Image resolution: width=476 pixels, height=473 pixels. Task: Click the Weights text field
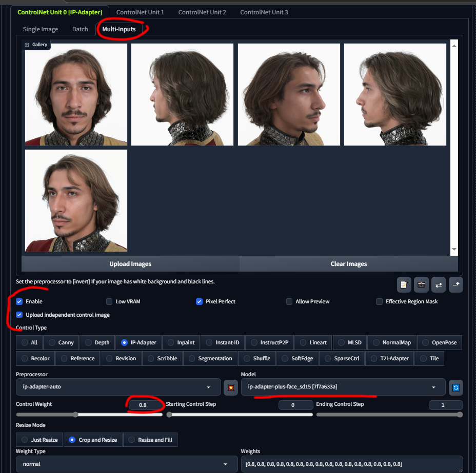pos(352,464)
